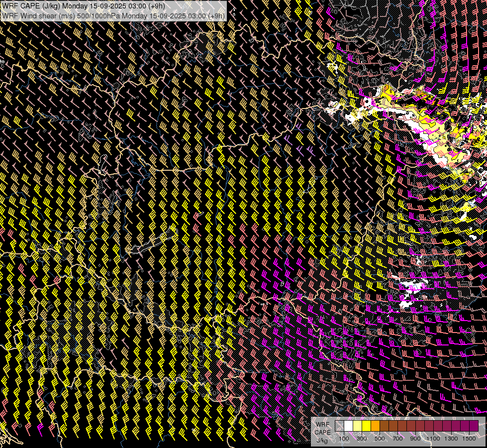Click the legend value 1300
The image size is (487, 448).
[451, 439]
